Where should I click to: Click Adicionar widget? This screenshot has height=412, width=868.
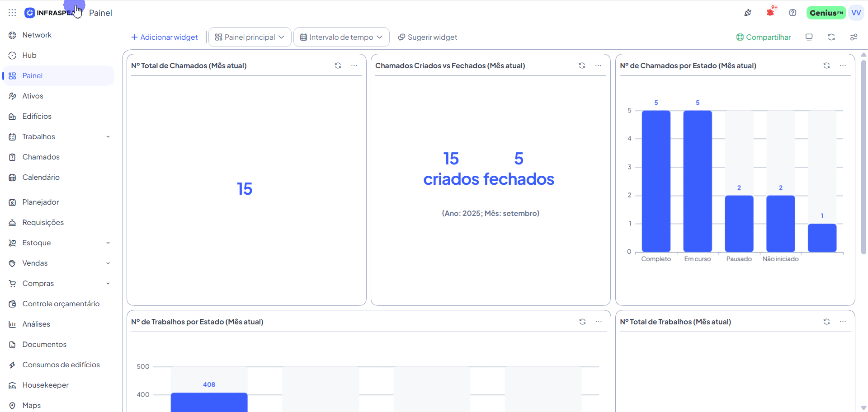click(x=165, y=37)
